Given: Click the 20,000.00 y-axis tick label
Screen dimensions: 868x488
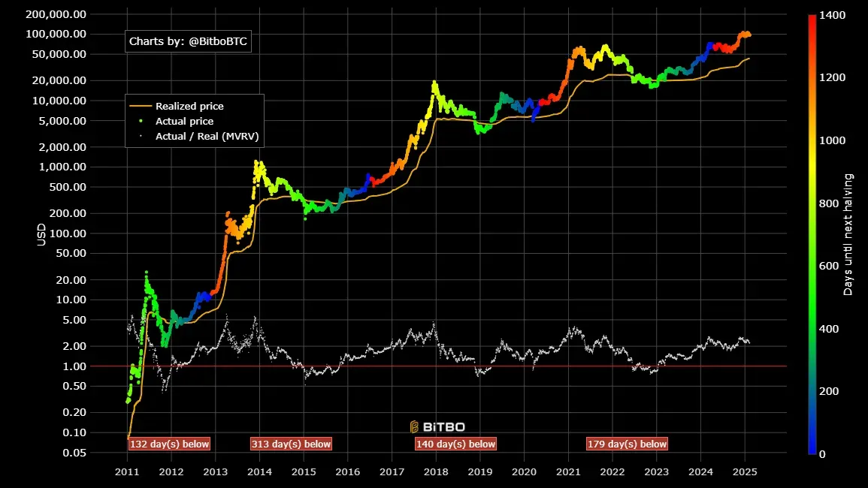Looking at the screenshot, I should (x=59, y=80).
